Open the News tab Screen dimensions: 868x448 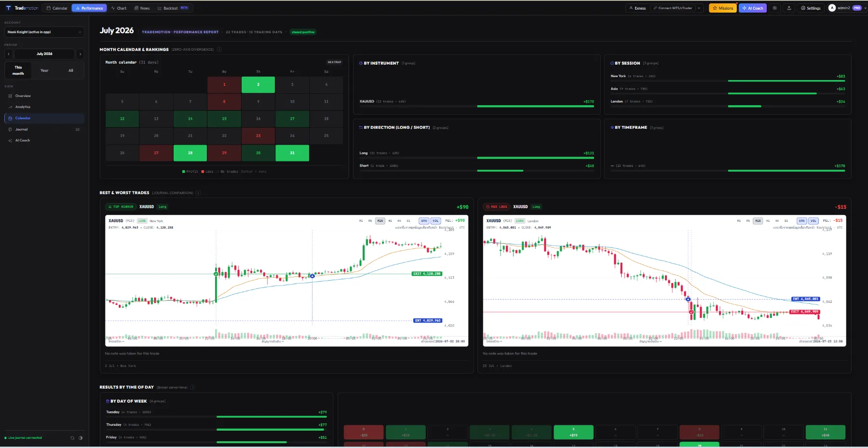pyautogui.click(x=142, y=8)
